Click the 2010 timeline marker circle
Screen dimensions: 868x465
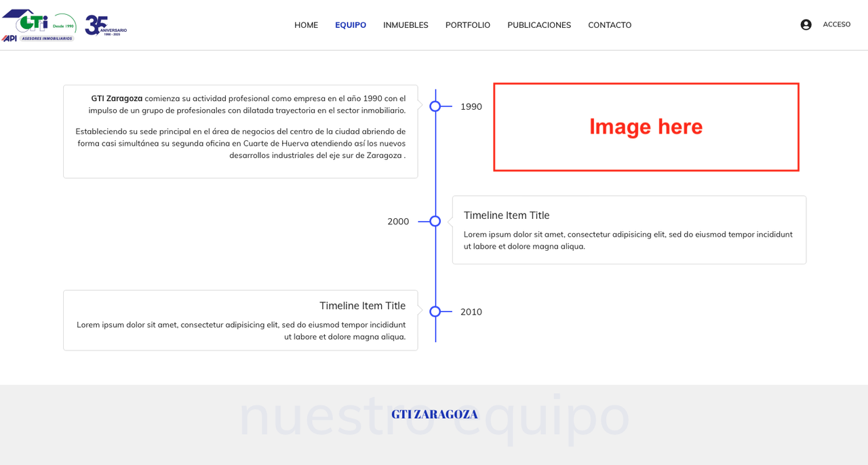click(435, 312)
